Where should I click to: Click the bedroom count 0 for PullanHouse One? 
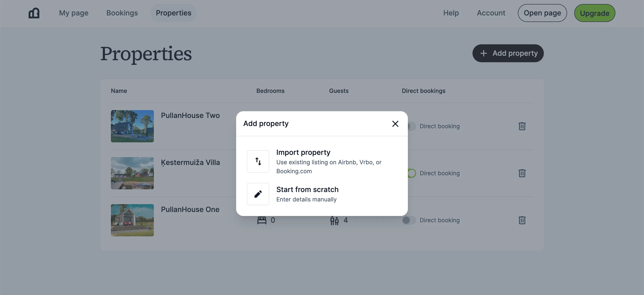click(x=273, y=220)
